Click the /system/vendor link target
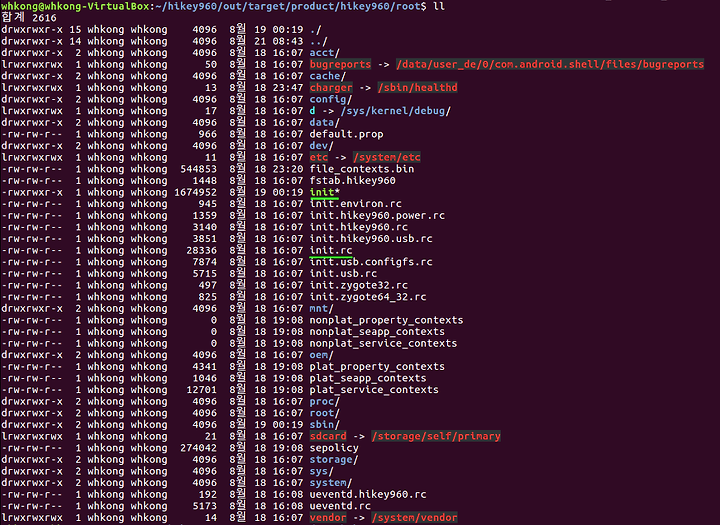Image resolution: width=720 pixels, height=525 pixels. (414, 518)
